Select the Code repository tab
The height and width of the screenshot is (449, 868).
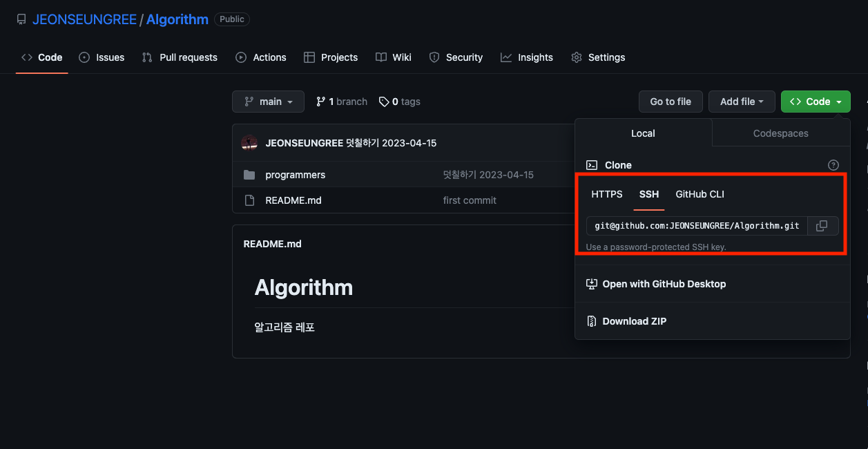tap(42, 57)
